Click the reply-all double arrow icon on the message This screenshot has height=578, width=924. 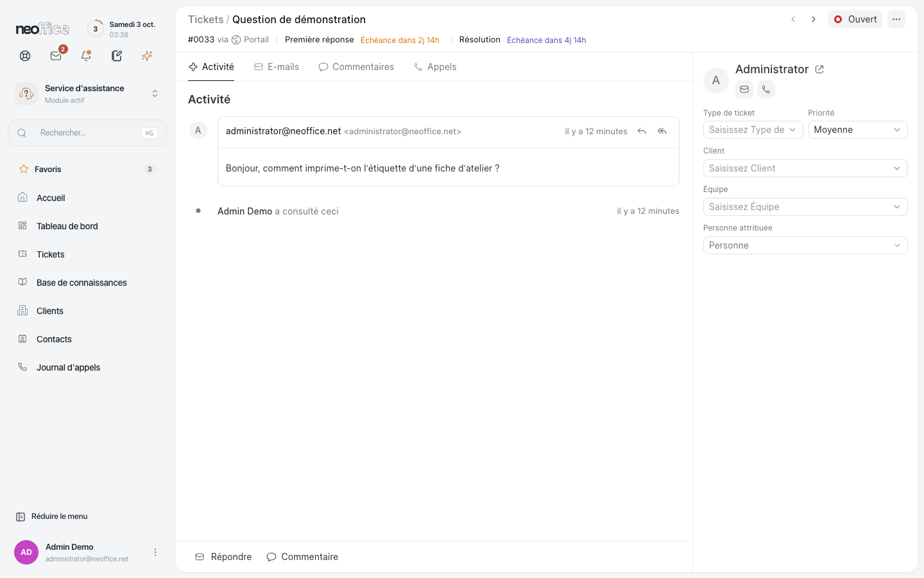tap(662, 131)
